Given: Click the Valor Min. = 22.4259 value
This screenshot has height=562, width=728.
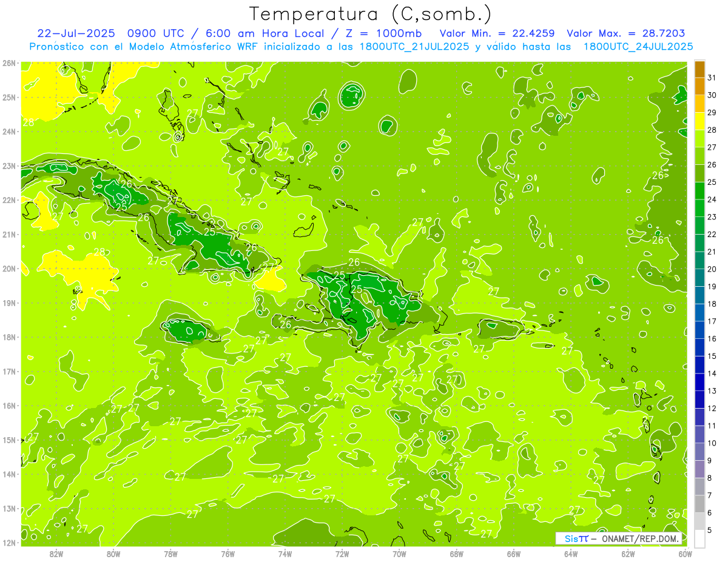Looking at the screenshot, I should 497,33.
